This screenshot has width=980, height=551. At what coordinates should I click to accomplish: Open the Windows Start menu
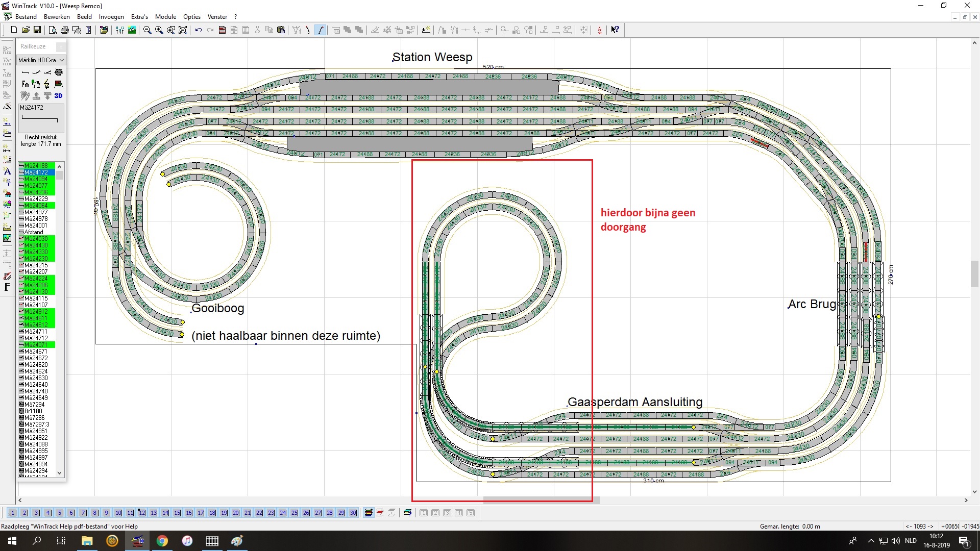coord(12,541)
